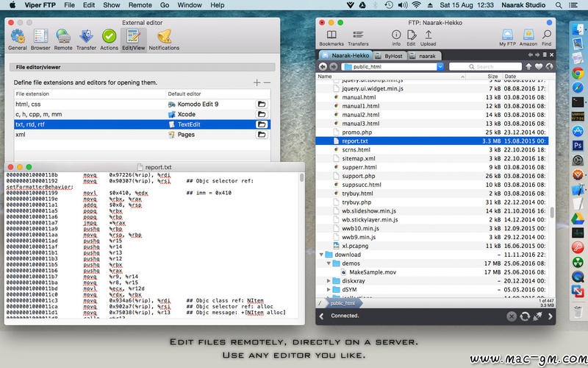Expand the diskxray folder
This screenshot has height=368, width=588.
click(x=329, y=281)
